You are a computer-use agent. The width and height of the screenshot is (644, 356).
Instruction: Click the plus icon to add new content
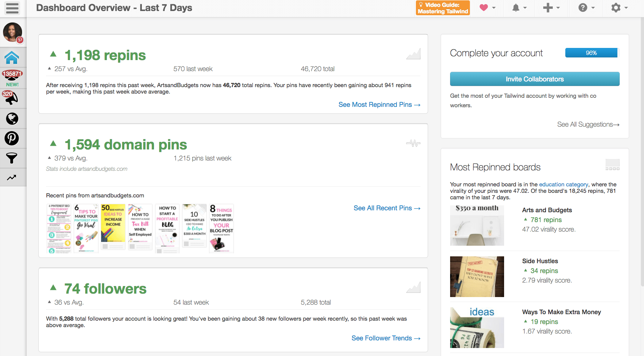[548, 8]
